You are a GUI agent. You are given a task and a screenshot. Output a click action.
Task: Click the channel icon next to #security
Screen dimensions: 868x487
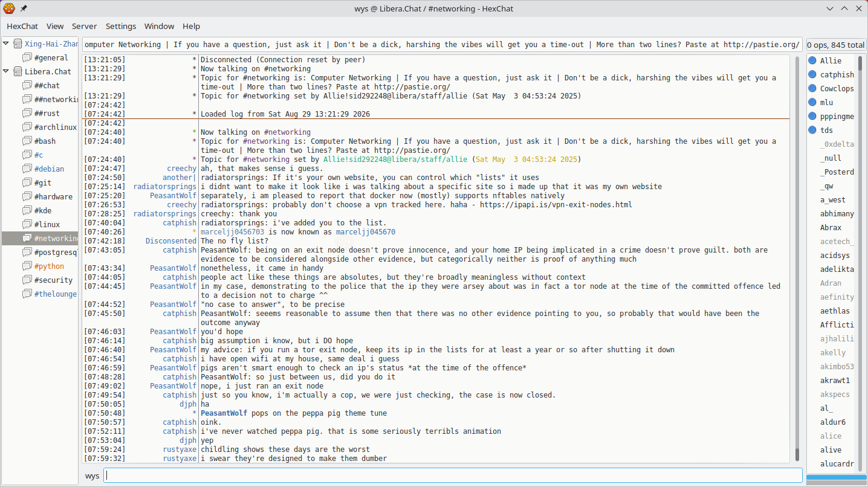(27, 280)
